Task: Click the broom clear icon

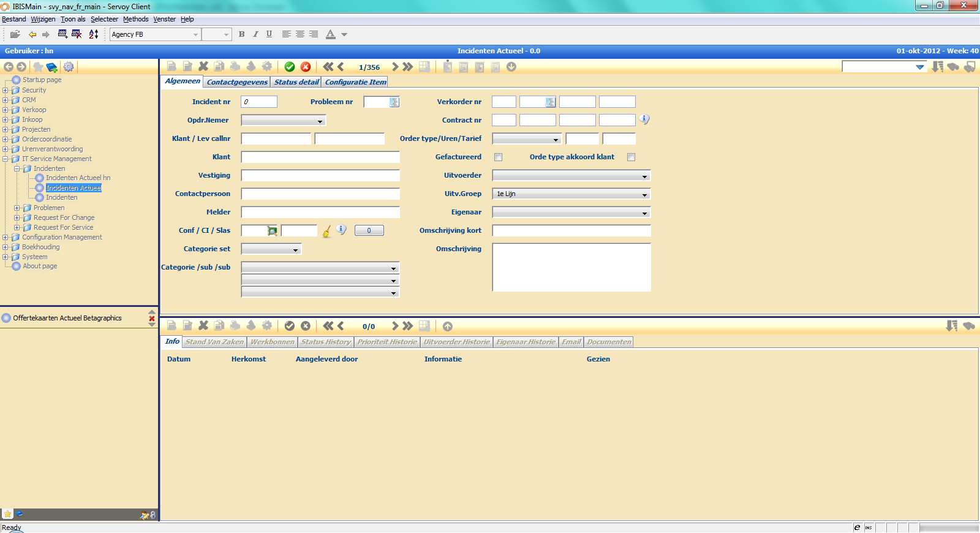Action: pos(327,231)
